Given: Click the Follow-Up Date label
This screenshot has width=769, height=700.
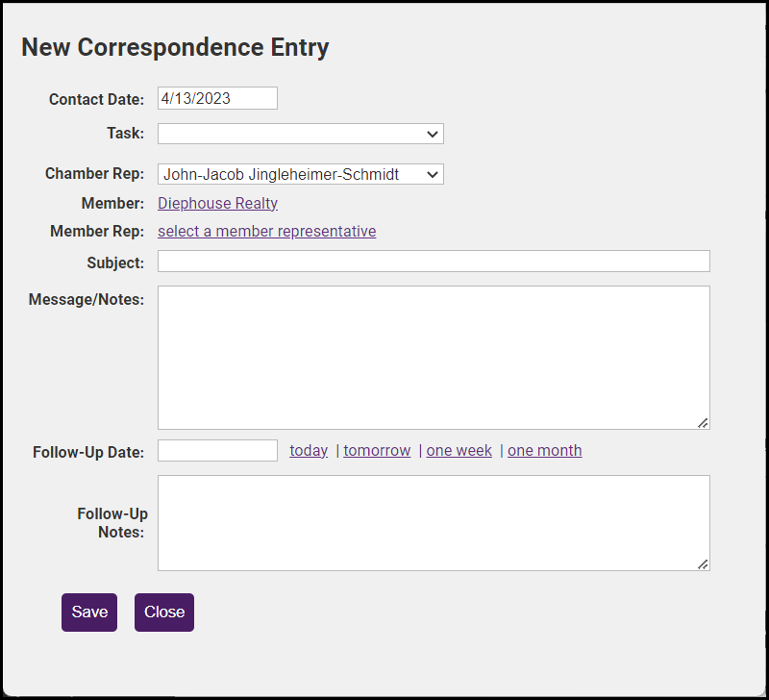Looking at the screenshot, I should (x=88, y=452).
